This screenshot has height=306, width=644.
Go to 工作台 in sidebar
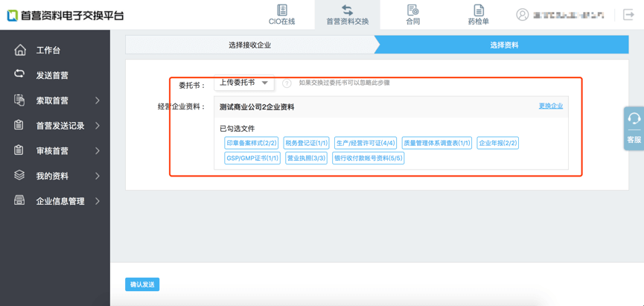point(48,51)
